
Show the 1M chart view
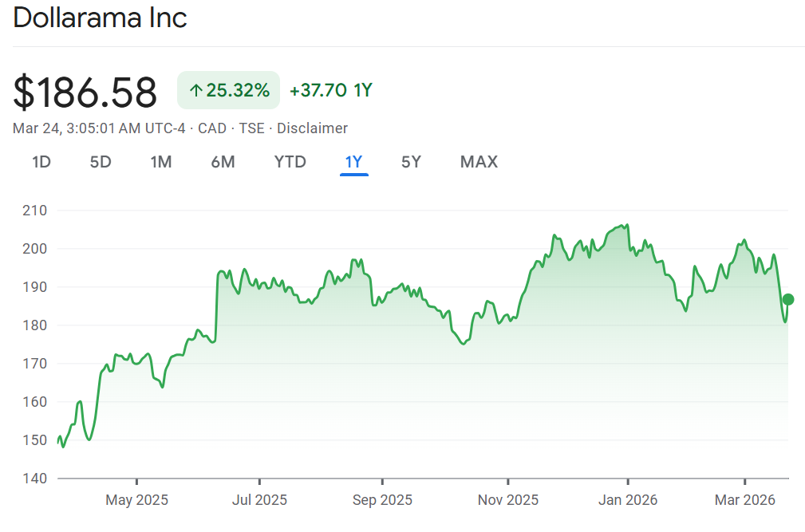[161, 162]
